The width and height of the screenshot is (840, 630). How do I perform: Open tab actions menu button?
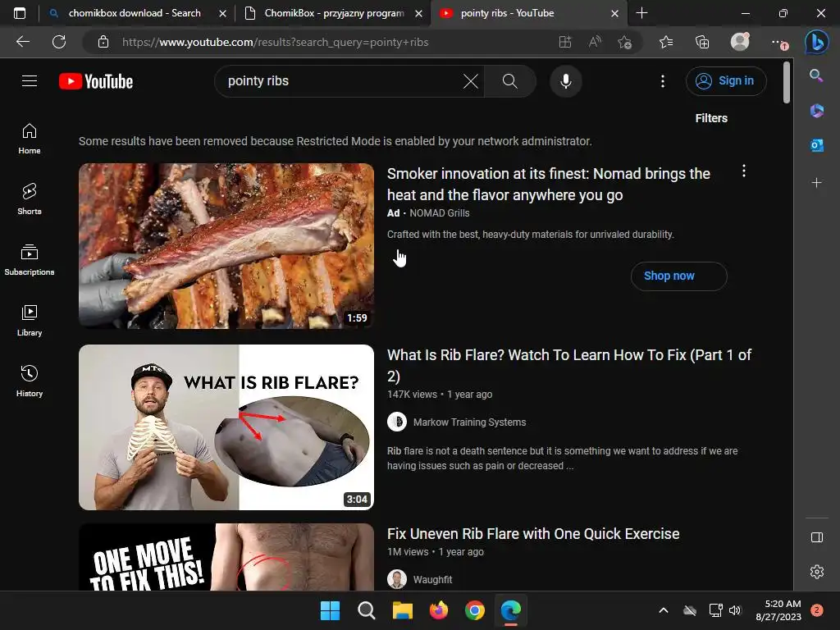pos(20,13)
